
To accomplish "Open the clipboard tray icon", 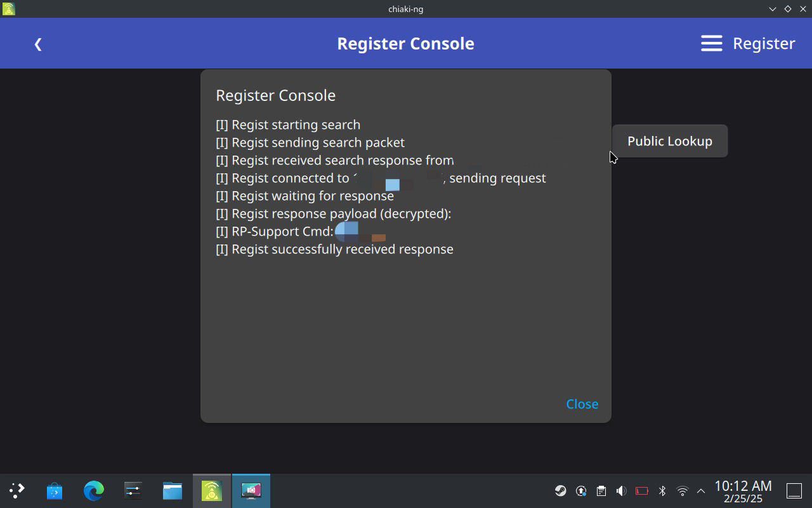I will (x=601, y=491).
